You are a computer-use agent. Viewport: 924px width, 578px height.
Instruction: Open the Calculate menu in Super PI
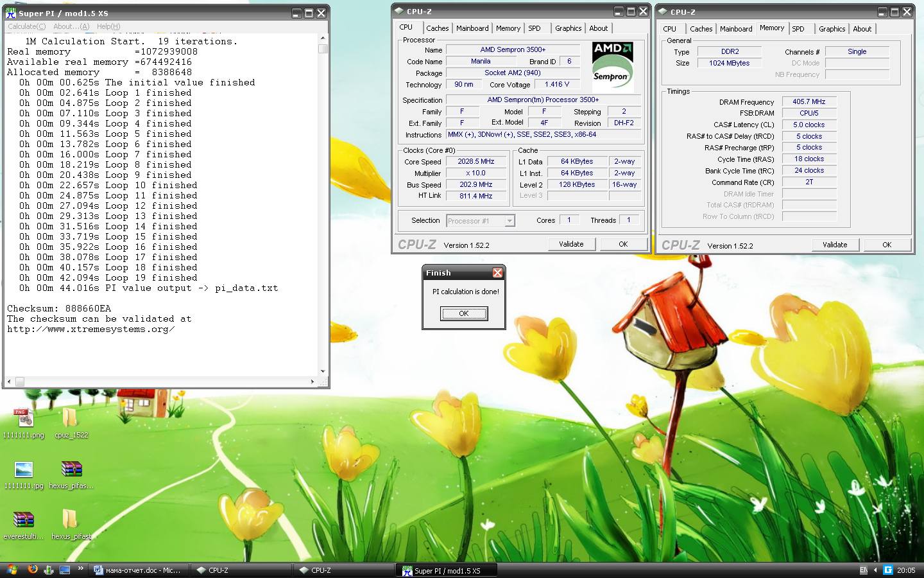(x=26, y=26)
